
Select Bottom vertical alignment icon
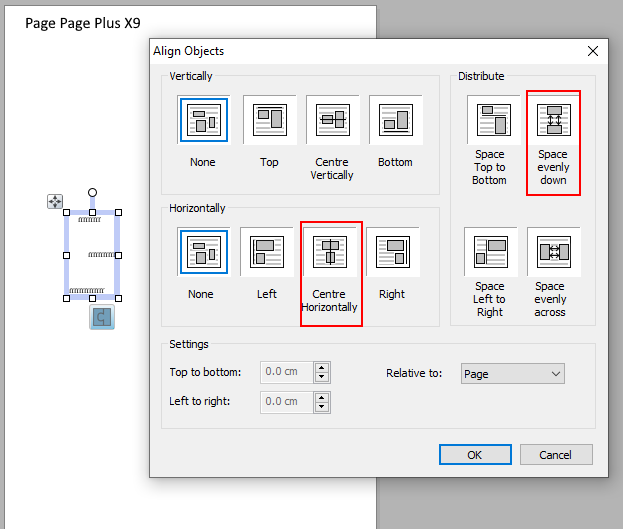pos(396,120)
